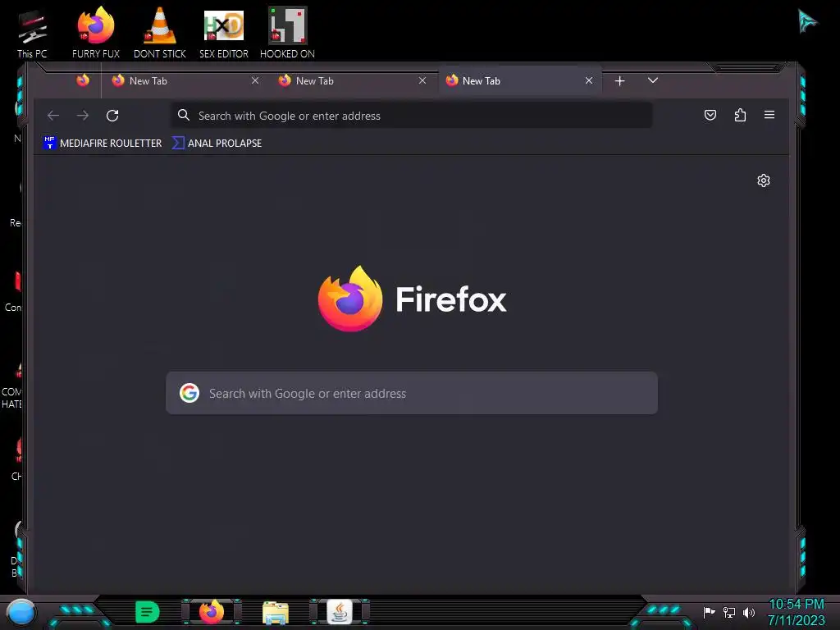Click the Firefox taskbar button

pyautogui.click(x=212, y=612)
